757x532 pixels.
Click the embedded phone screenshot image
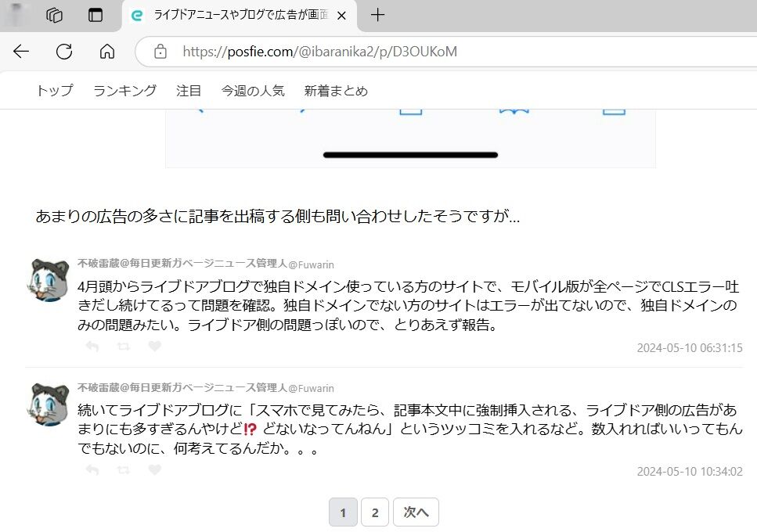[410, 139]
